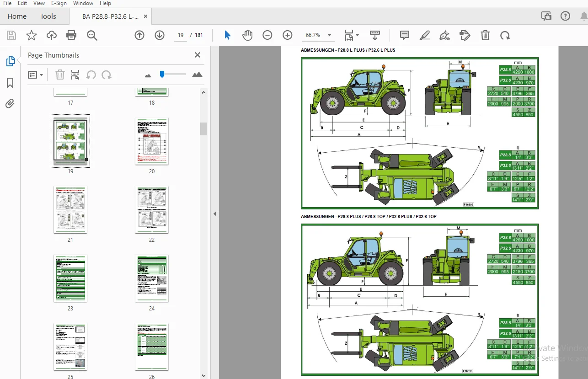Image resolution: width=588 pixels, height=379 pixels.
Task: Open the find text magnifier icon
Action: pyautogui.click(x=92, y=35)
